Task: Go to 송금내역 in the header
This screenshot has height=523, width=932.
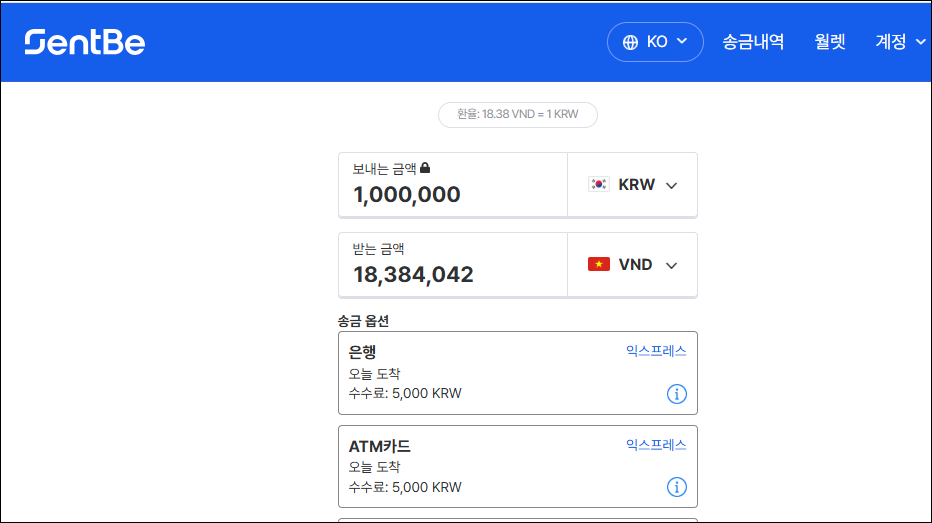Action: [753, 42]
